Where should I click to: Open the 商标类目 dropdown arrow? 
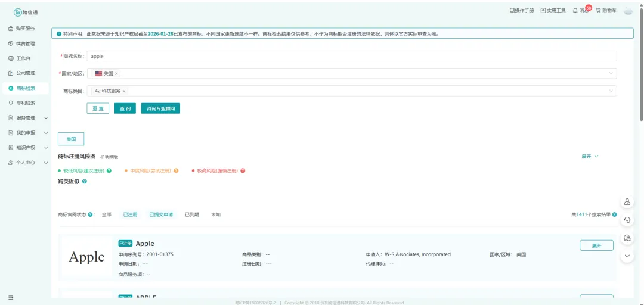(x=611, y=91)
